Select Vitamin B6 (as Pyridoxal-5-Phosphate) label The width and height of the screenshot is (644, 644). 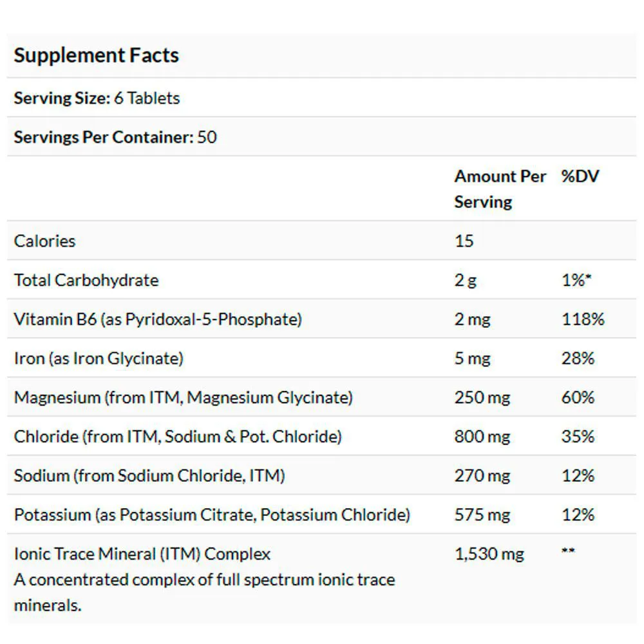158,319
